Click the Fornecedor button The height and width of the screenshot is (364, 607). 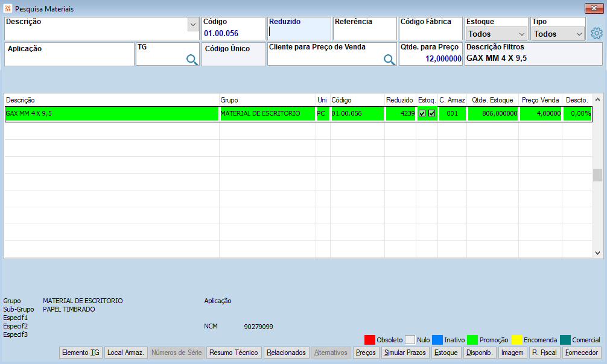(582, 353)
